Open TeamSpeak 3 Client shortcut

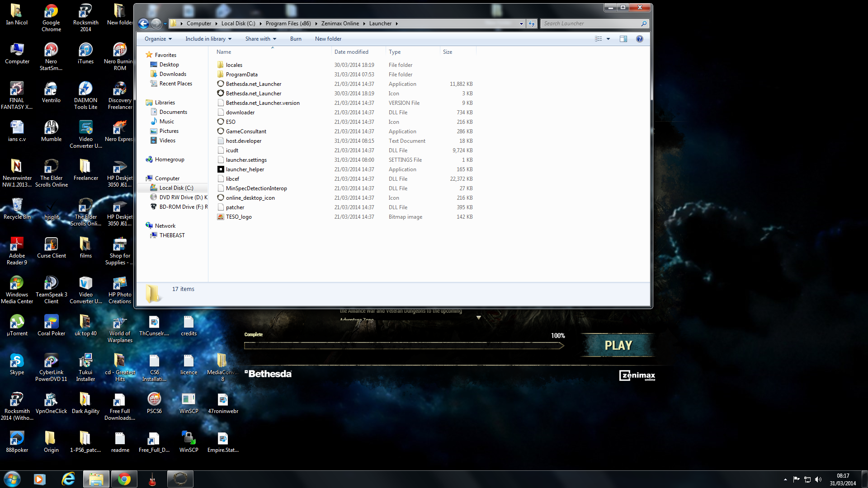tap(51, 290)
